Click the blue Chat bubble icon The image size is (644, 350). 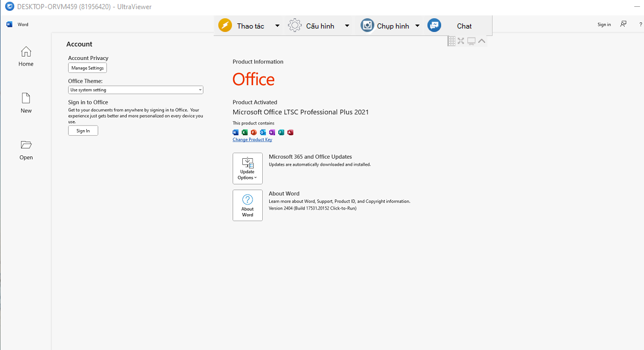pos(434,26)
